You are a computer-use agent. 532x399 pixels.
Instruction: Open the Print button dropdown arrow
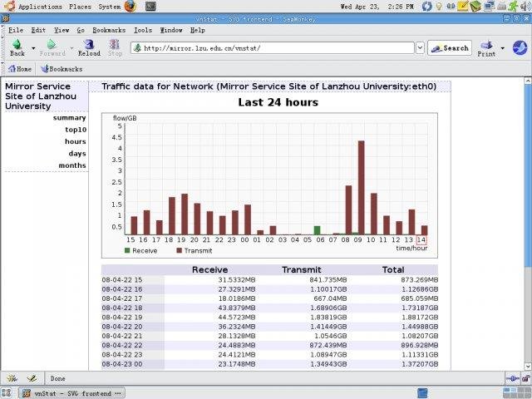502,47
